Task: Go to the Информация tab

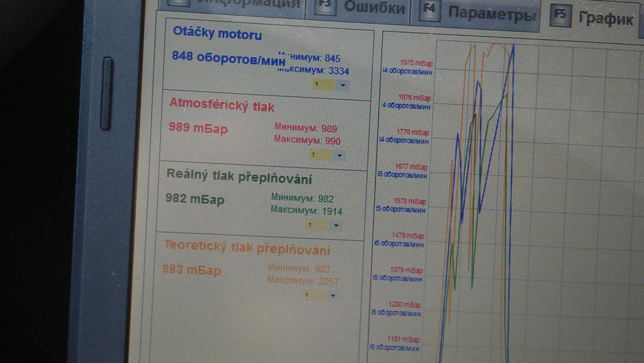Action: pos(248,3)
